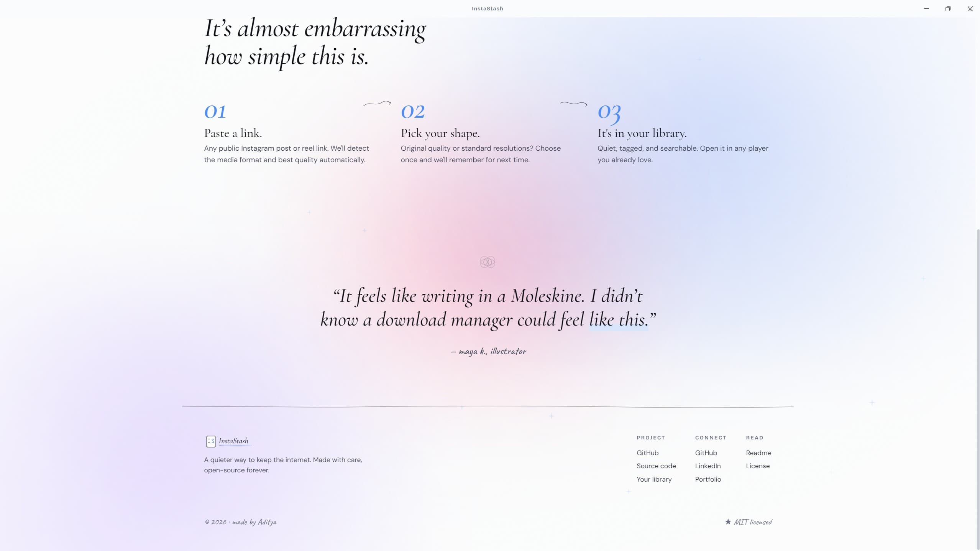Screen dimensions: 980x551
Task: Visit the LinkedIn link
Action: pos(708,466)
